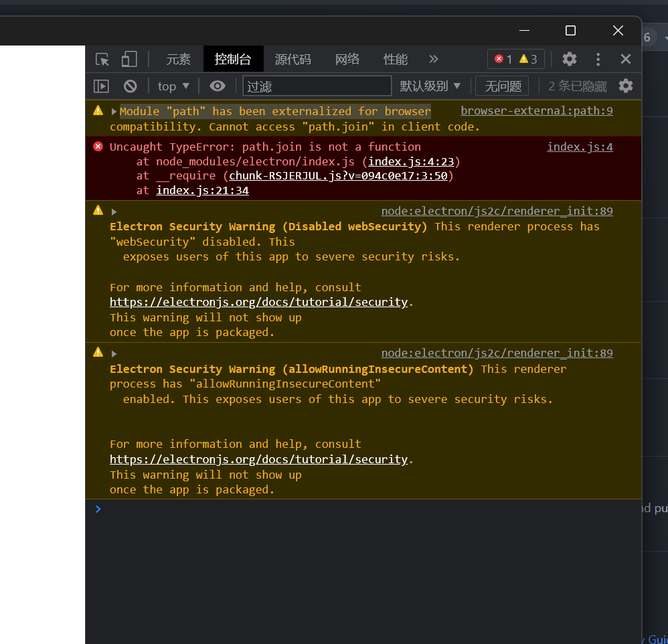Open the electronjs.org security tutorial link
This screenshot has height=644, width=668.
click(x=258, y=302)
